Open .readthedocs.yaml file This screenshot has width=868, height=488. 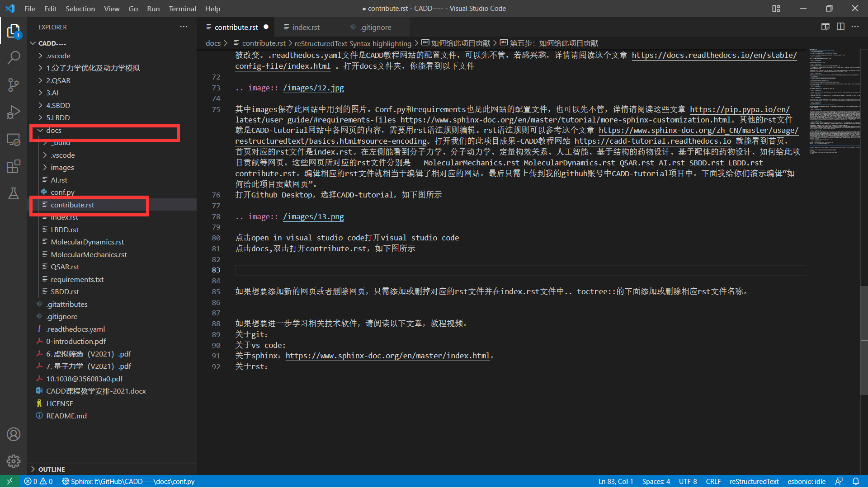pos(75,329)
